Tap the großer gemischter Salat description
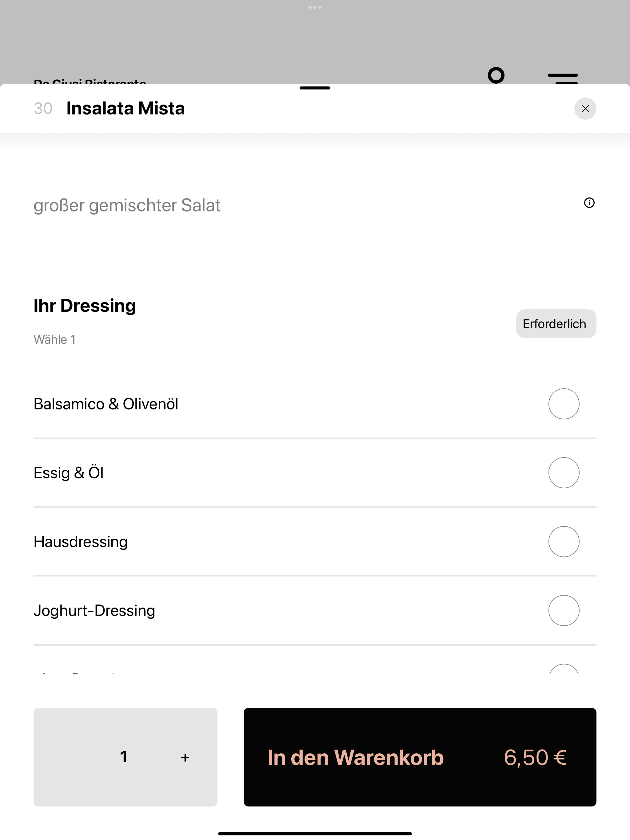 click(x=127, y=205)
